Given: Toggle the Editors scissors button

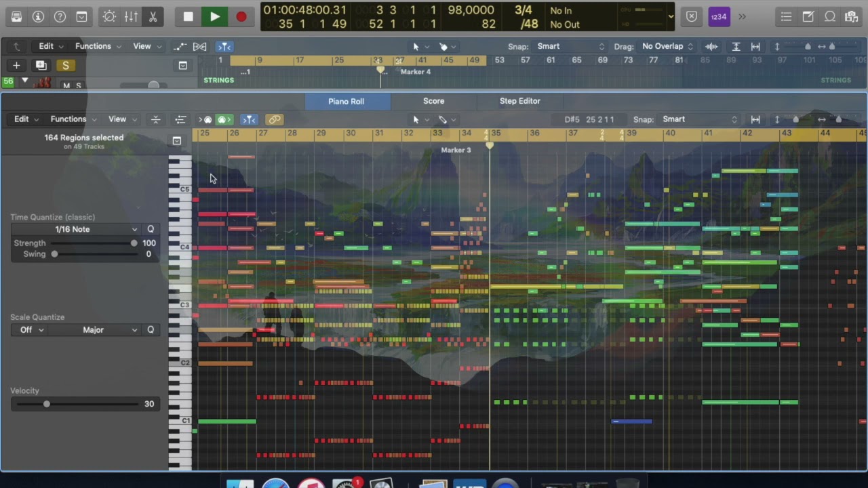Looking at the screenshot, I should point(153,16).
